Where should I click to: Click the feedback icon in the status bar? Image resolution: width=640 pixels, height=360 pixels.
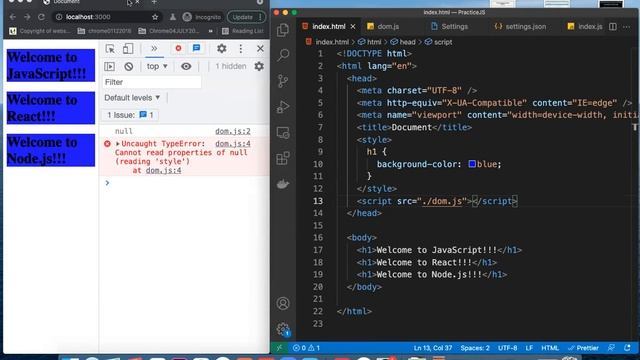[611, 348]
